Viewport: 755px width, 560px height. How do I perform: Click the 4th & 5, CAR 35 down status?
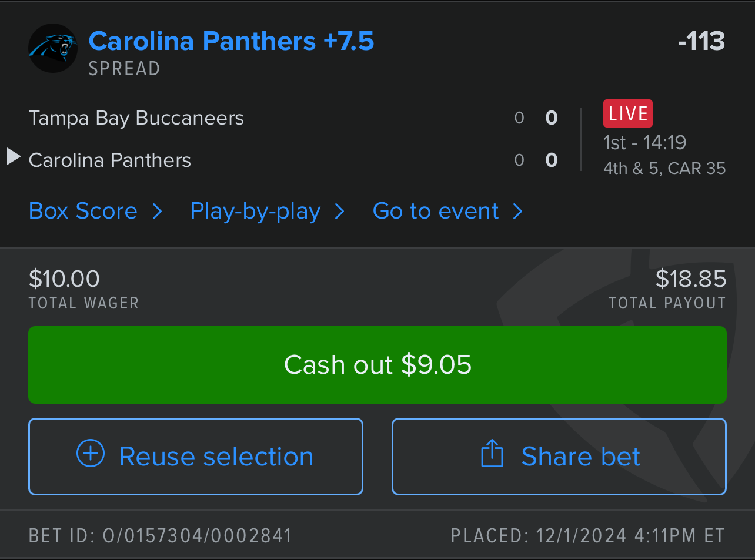[x=664, y=169]
